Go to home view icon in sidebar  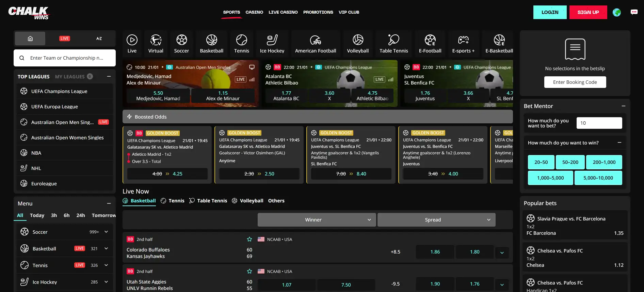30,39
